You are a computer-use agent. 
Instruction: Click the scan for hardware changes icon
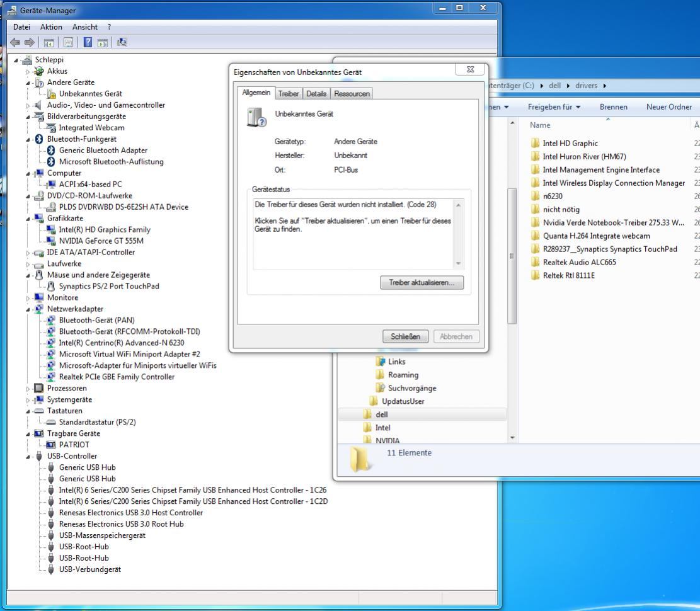tap(122, 42)
